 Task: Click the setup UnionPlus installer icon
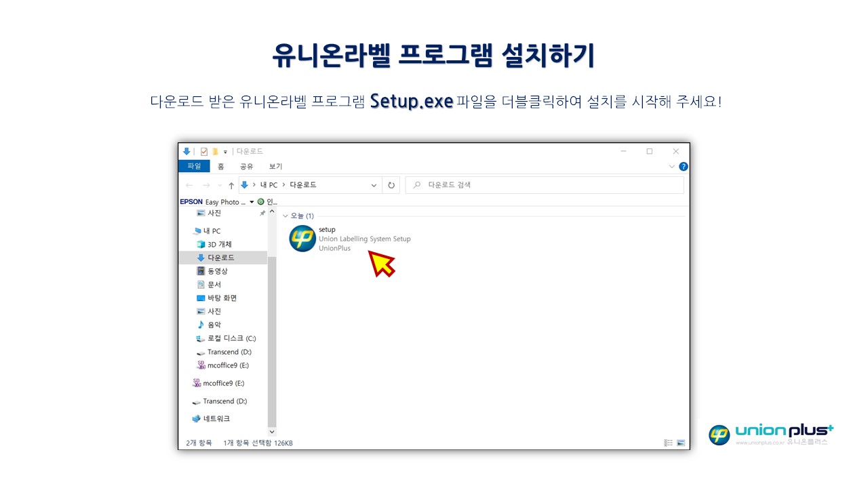coord(302,239)
